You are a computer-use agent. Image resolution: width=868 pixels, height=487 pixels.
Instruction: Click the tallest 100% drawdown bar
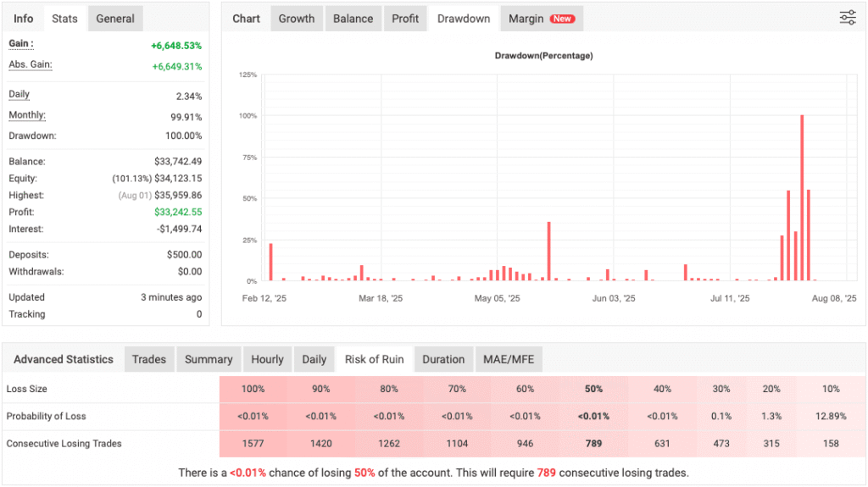(x=802, y=197)
